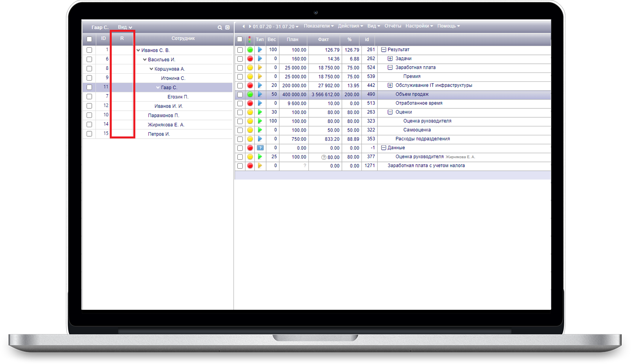
Task: Expand the Задачи indicator node
Action: 390,59
